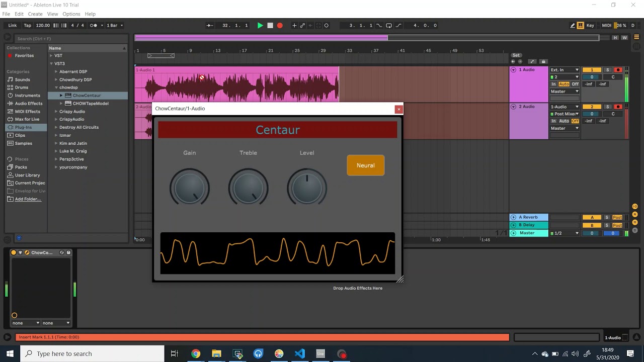644x362 pixels.
Task: Click the ChowCentaur device wrench icon
Action: tap(27, 252)
